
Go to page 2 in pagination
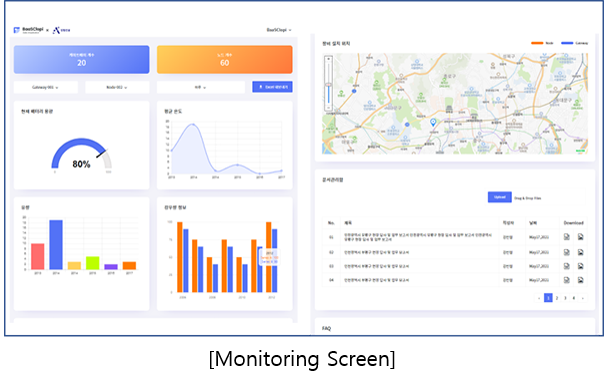tap(557, 298)
